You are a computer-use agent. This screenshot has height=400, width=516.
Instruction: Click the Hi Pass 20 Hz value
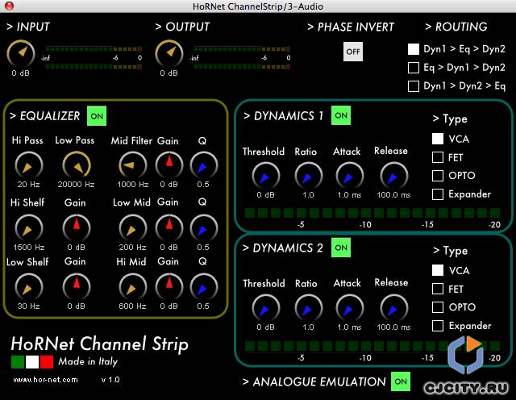tap(29, 184)
